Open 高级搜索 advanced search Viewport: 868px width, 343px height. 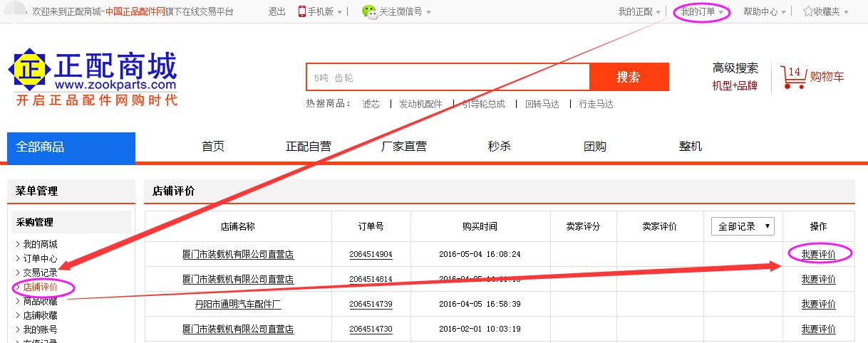click(735, 68)
